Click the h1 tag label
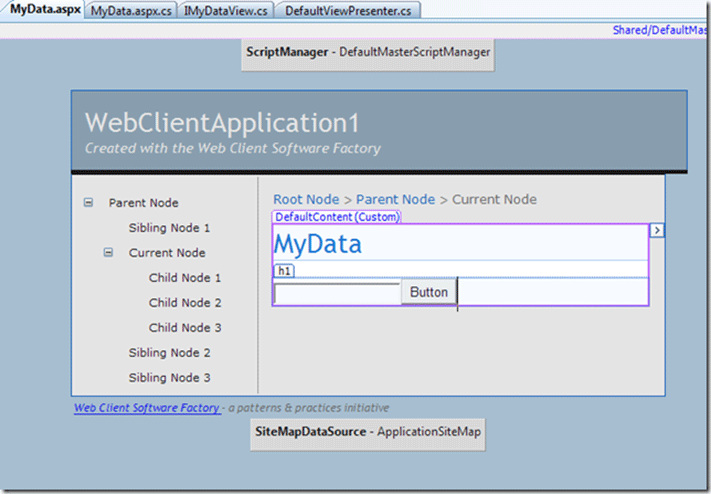The height and width of the screenshot is (494, 711). [284, 270]
